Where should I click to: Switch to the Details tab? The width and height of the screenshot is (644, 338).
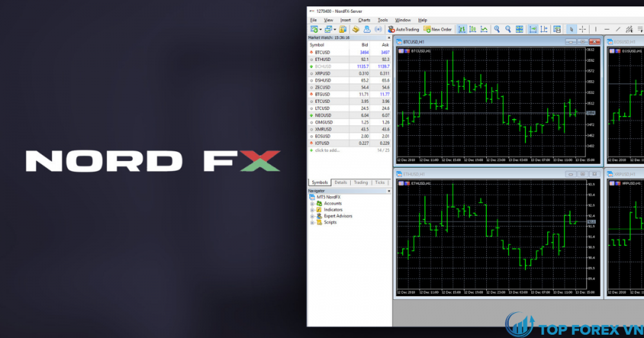coord(340,182)
